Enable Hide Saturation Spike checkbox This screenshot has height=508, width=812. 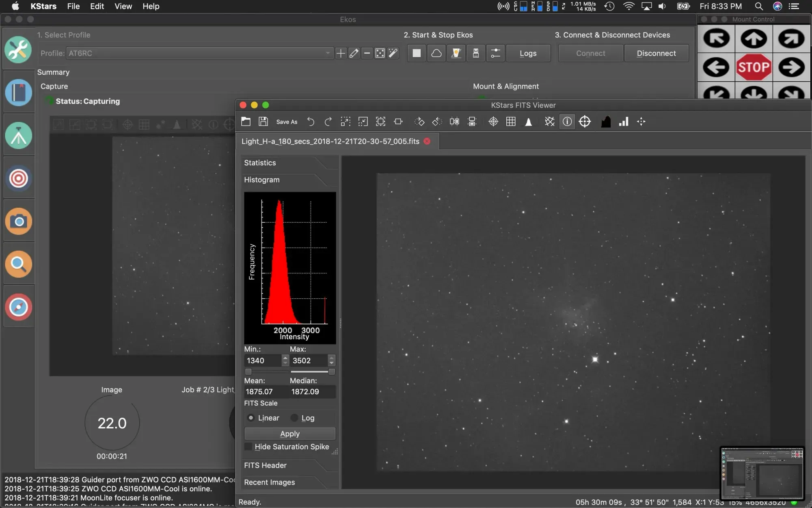[248, 447]
